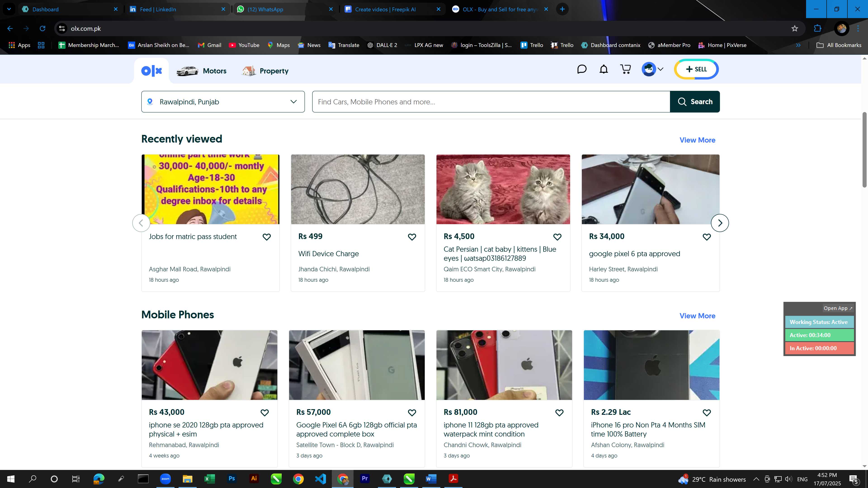Switch to the Feed | LinkedIn tab
This screenshot has height=488, width=868.
coord(177,9)
